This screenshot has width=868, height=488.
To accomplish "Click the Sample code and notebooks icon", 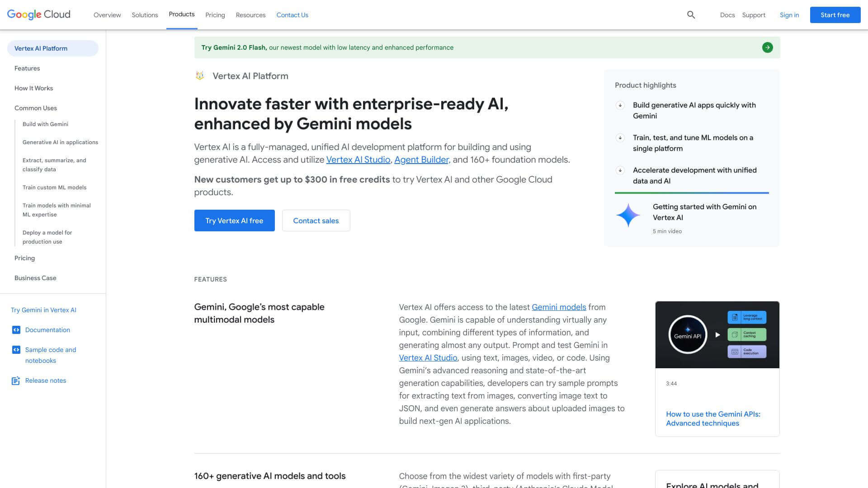I will [16, 349].
